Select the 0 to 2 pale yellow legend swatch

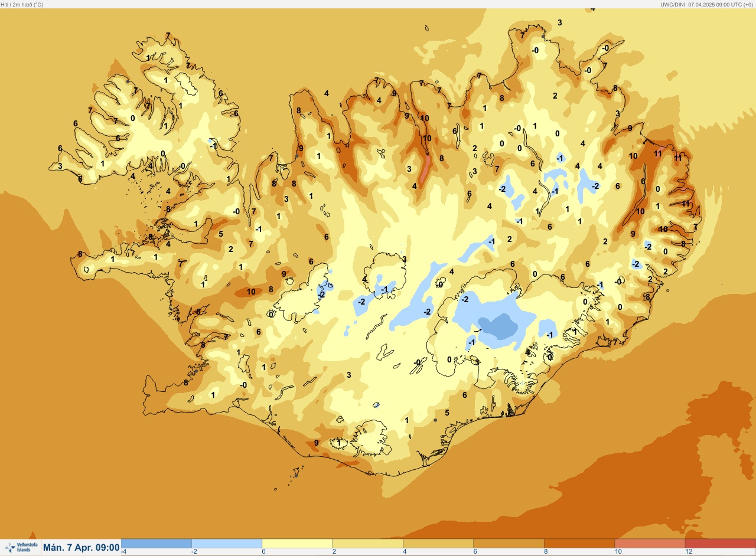pos(297,543)
